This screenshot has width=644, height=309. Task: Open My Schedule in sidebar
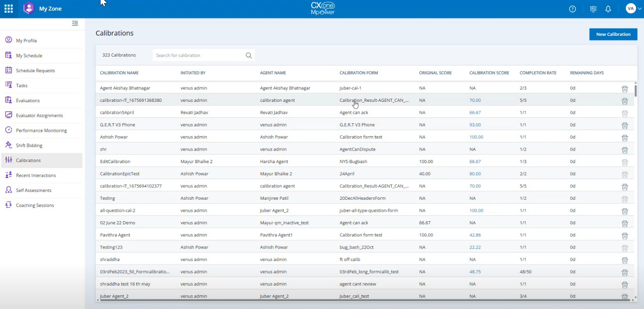pyautogui.click(x=29, y=56)
